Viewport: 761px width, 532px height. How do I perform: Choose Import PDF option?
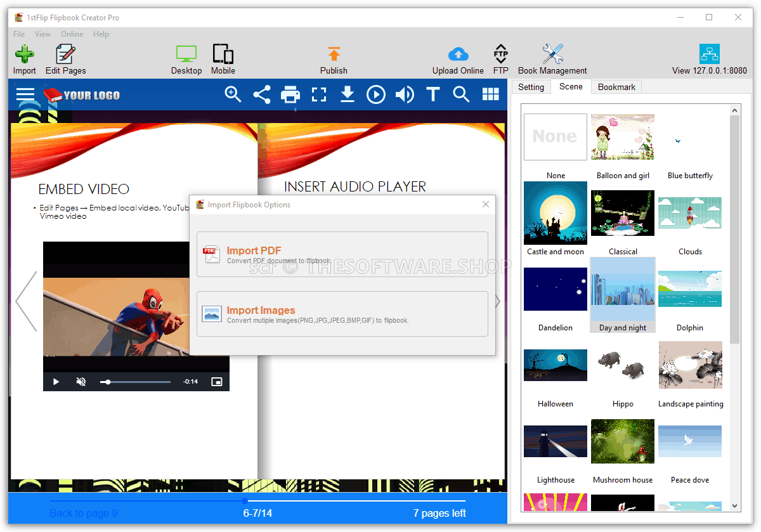click(342, 254)
